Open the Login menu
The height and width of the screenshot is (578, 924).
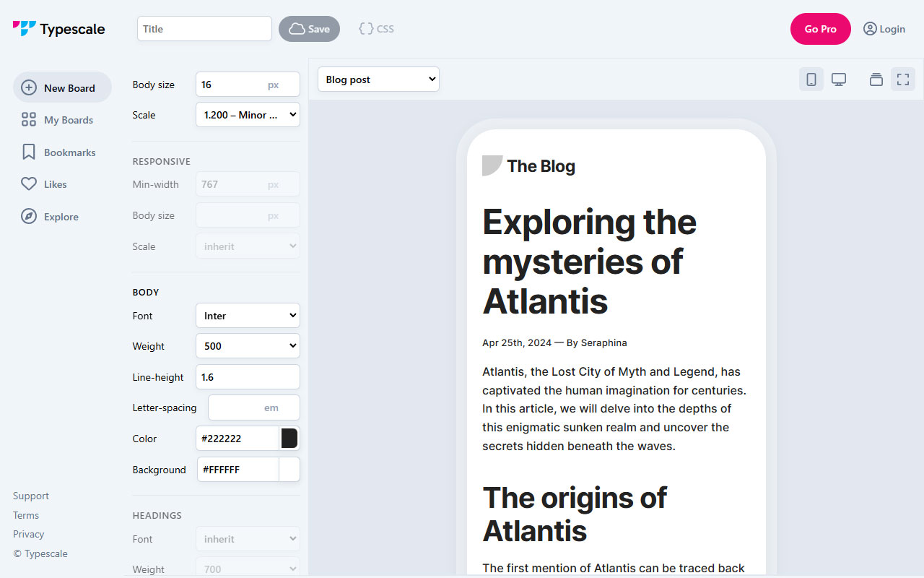[x=884, y=29]
